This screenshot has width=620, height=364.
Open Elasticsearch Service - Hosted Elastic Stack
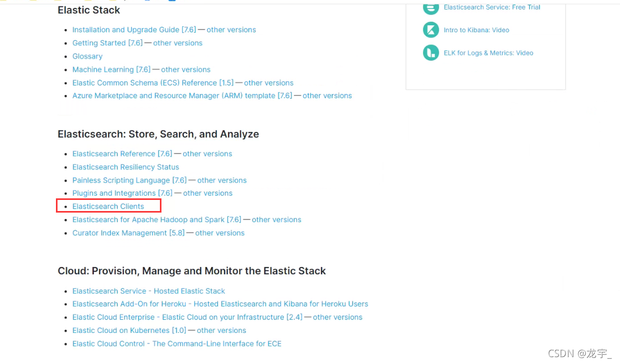click(148, 291)
